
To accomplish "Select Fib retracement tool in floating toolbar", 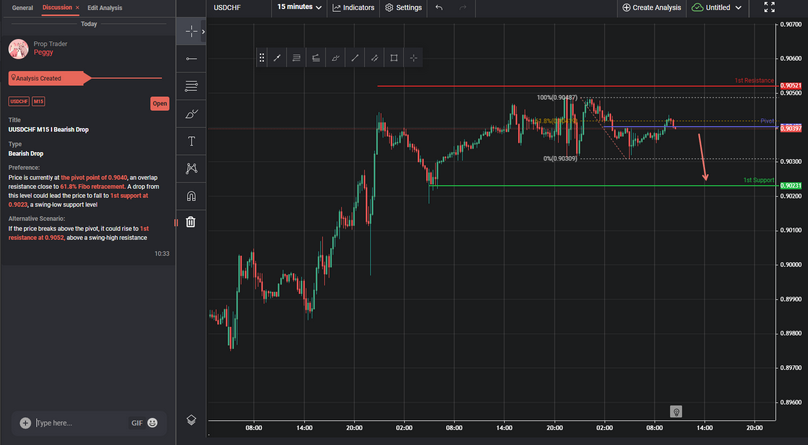I will click(x=296, y=58).
